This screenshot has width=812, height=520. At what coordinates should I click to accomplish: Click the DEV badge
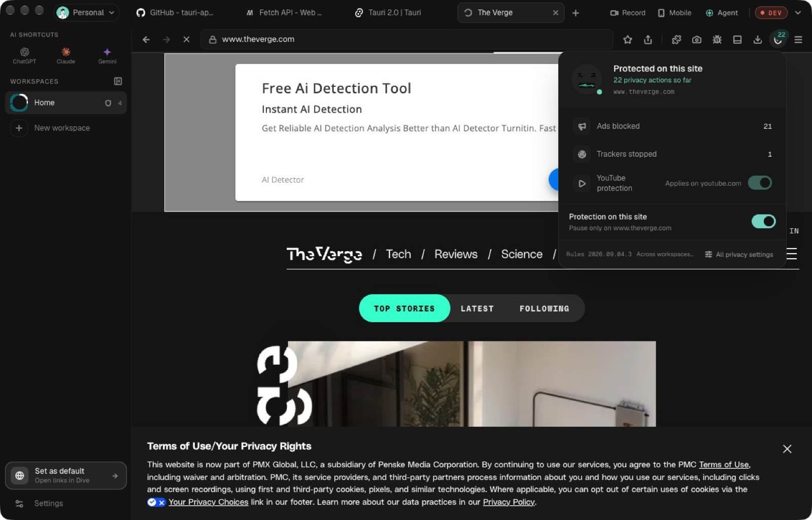point(771,13)
